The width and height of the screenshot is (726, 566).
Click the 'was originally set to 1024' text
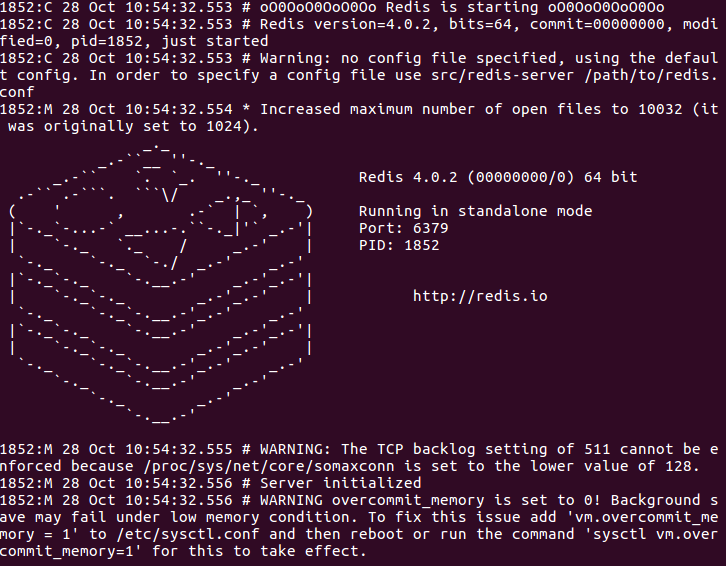(129, 126)
